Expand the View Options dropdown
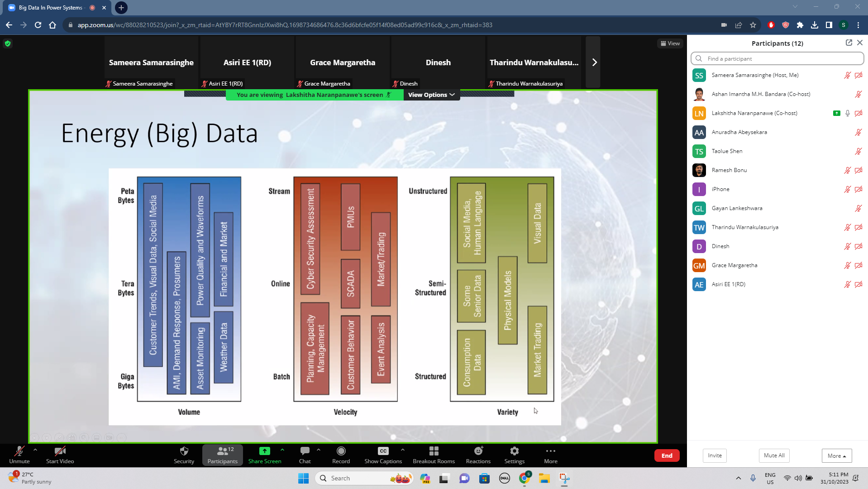This screenshot has width=868, height=489. click(x=431, y=95)
